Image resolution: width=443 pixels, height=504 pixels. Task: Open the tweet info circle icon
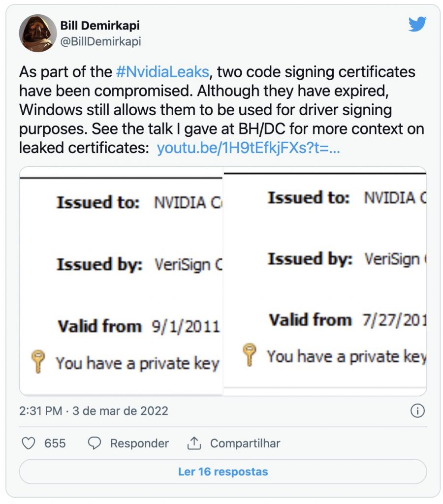pyautogui.click(x=417, y=411)
